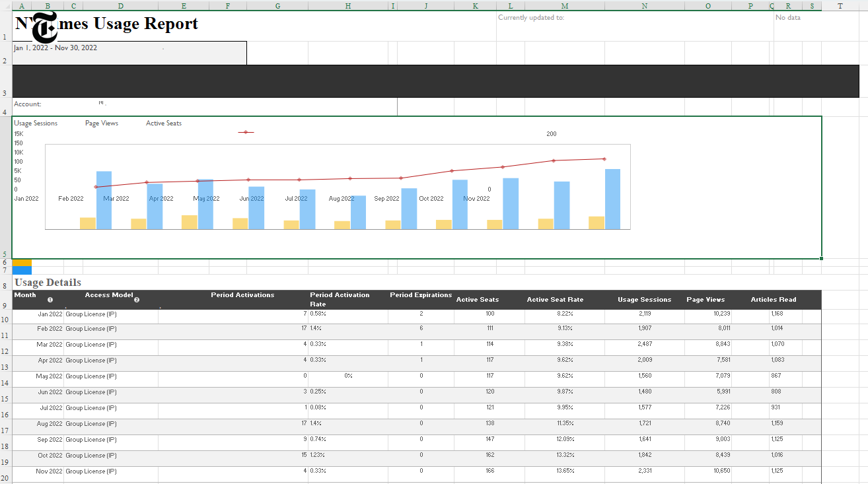Viewport: 868px width, 484px height.
Task: Click the Active Seats legend label
Action: pos(164,123)
